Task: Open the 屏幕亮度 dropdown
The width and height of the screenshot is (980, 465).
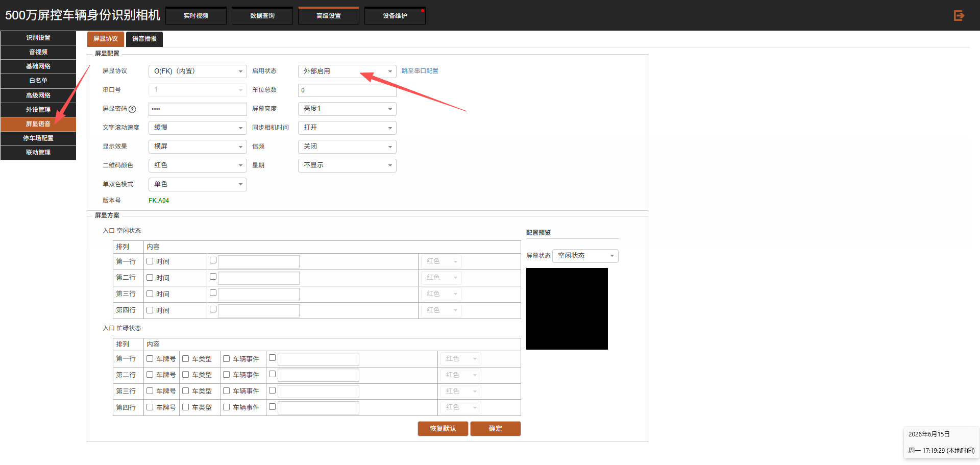Action: [x=347, y=109]
